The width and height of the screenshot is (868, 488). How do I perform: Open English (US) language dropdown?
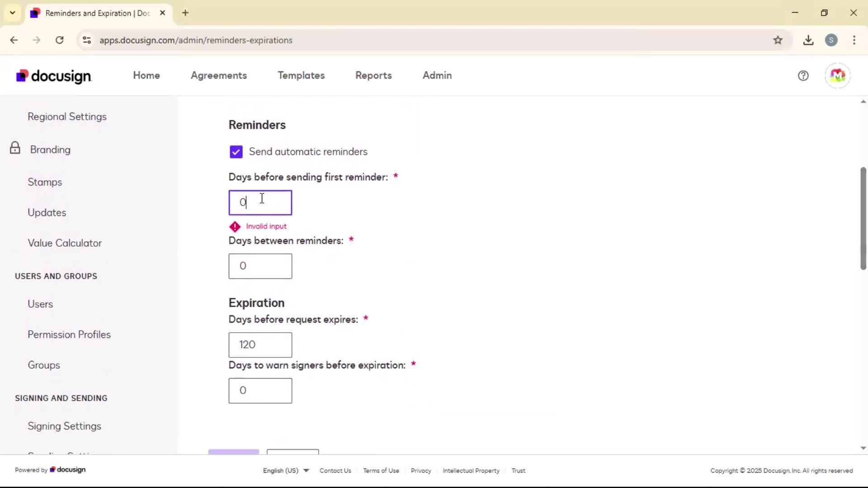[x=286, y=471]
